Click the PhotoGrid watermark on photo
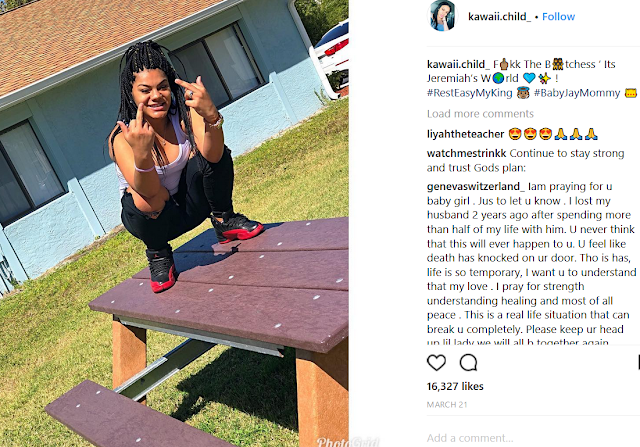The image size is (640, 447). point(348,441)
